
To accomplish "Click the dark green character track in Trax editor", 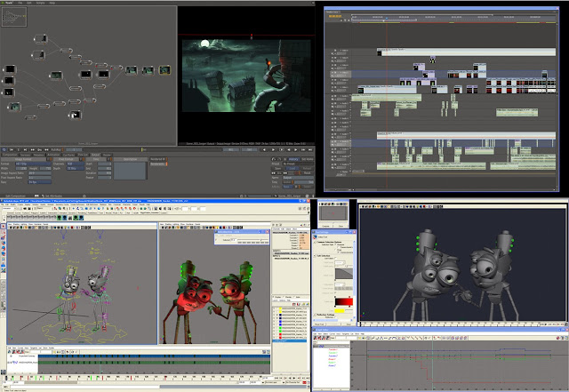I will [154, 363].
